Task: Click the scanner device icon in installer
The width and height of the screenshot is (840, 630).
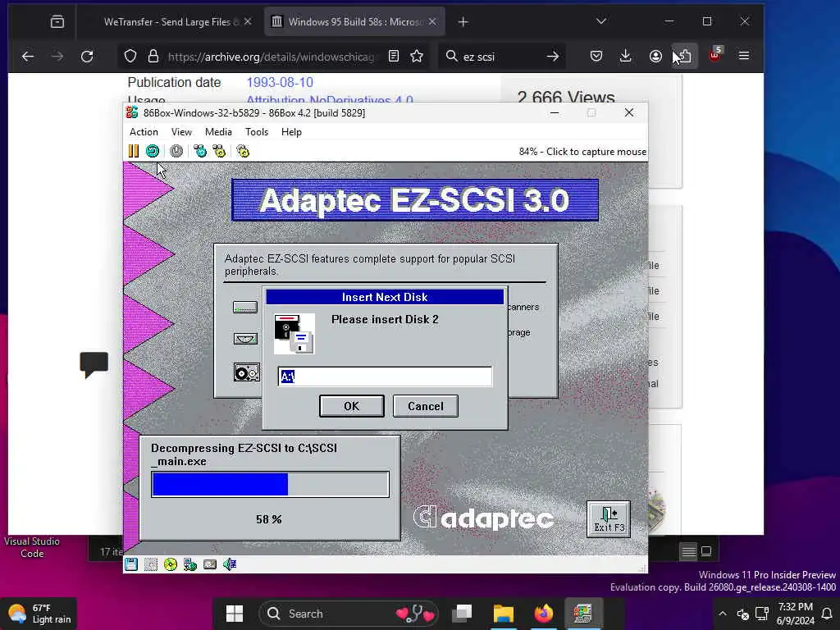Action: 244,307
